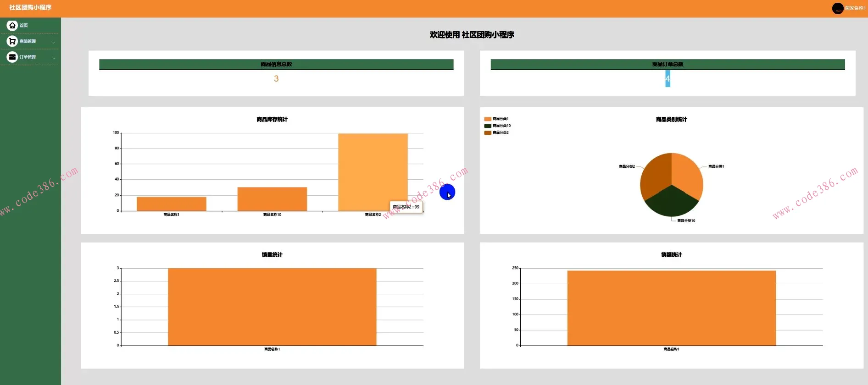Click the 商品分类10 legend text label
The image size is (868, 385).
click(502, 126)
